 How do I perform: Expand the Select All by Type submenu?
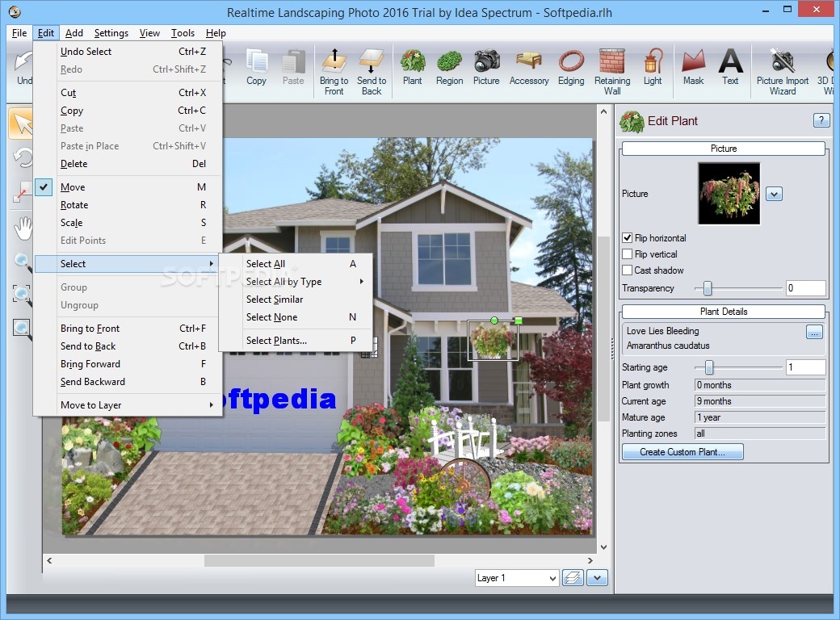(296, 282)
